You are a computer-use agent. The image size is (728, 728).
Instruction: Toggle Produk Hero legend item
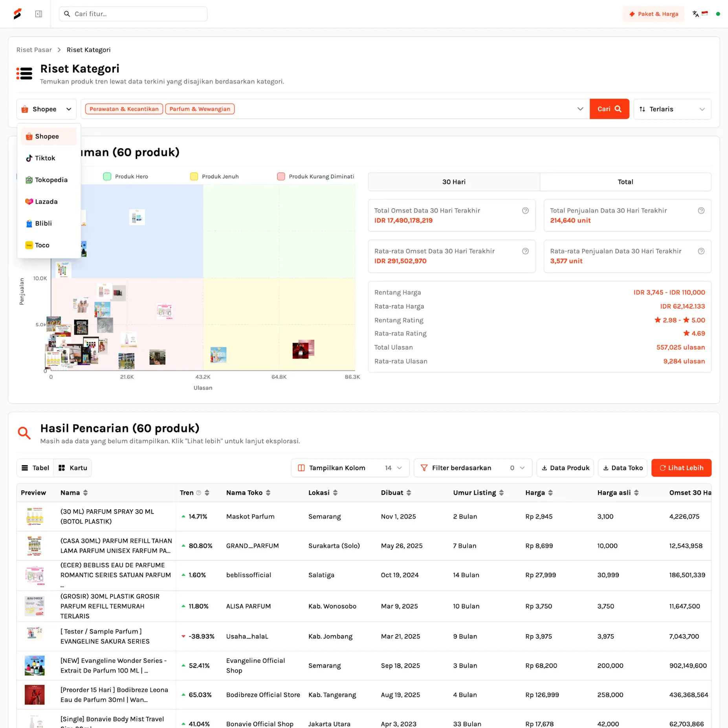coord(126,176)
